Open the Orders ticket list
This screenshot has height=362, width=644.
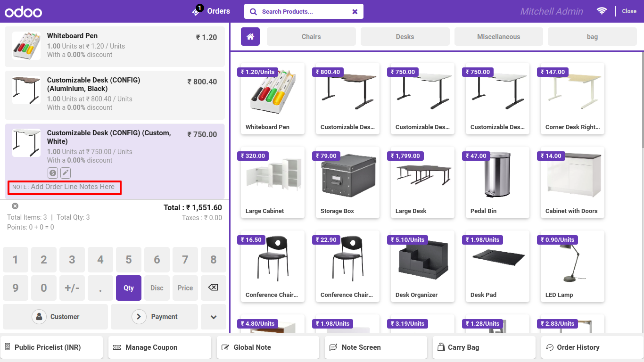point(211,11)
